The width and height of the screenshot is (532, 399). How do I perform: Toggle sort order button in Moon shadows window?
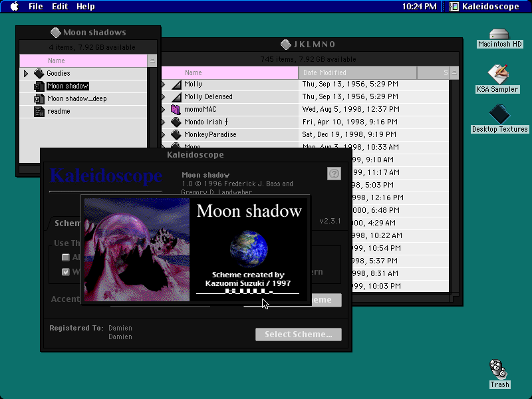click(x=152, y=61)
